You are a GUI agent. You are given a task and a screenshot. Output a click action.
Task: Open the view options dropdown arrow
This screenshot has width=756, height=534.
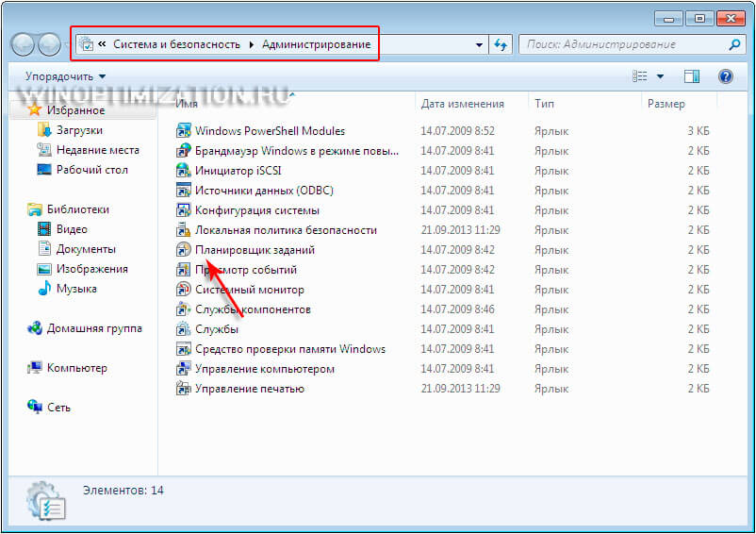(660, 76)
